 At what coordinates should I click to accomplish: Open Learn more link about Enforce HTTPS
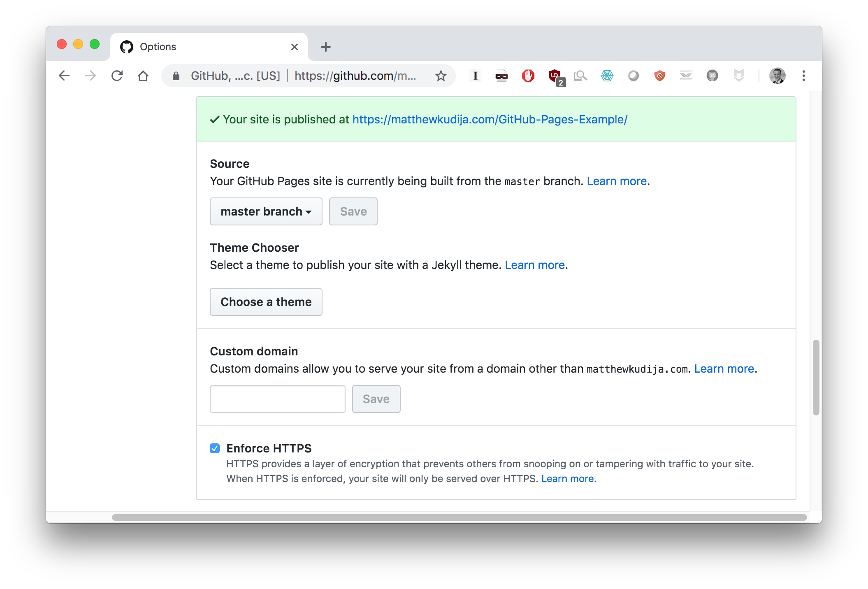coord(567,479)
